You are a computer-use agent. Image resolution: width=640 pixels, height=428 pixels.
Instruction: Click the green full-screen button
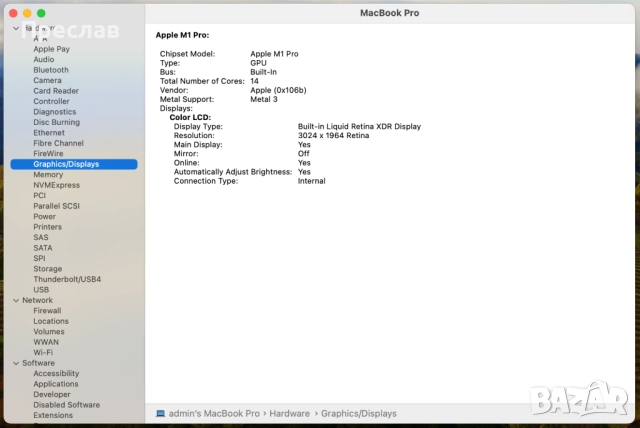point(41,13)
